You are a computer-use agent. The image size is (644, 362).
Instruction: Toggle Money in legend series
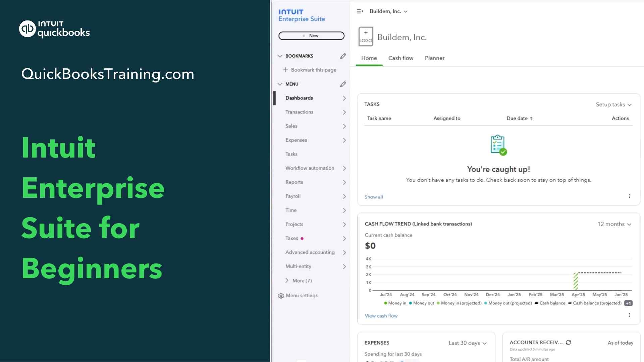tap(395, 303)
